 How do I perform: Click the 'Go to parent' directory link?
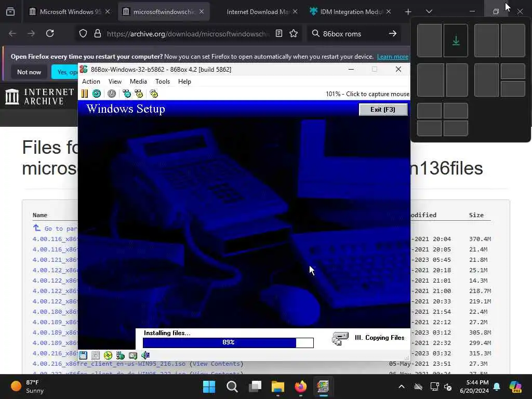pyautogui.click(x=55, y=229)
